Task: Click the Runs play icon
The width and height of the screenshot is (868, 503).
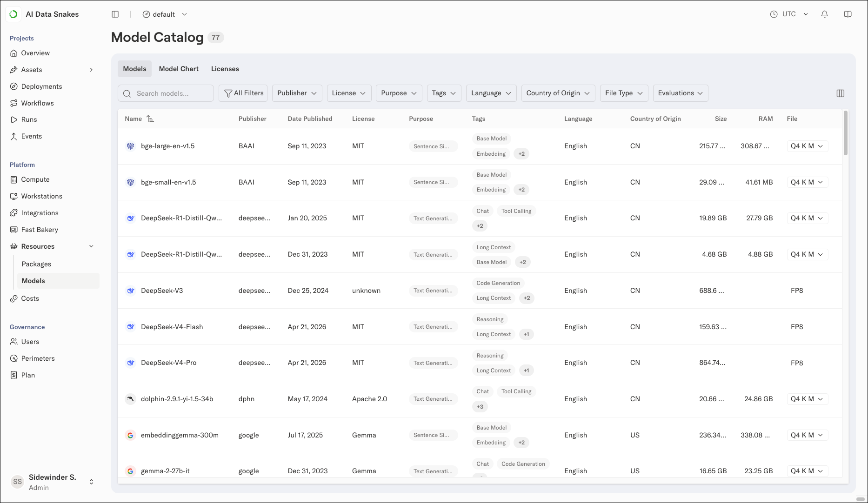Action: point(14,119)
